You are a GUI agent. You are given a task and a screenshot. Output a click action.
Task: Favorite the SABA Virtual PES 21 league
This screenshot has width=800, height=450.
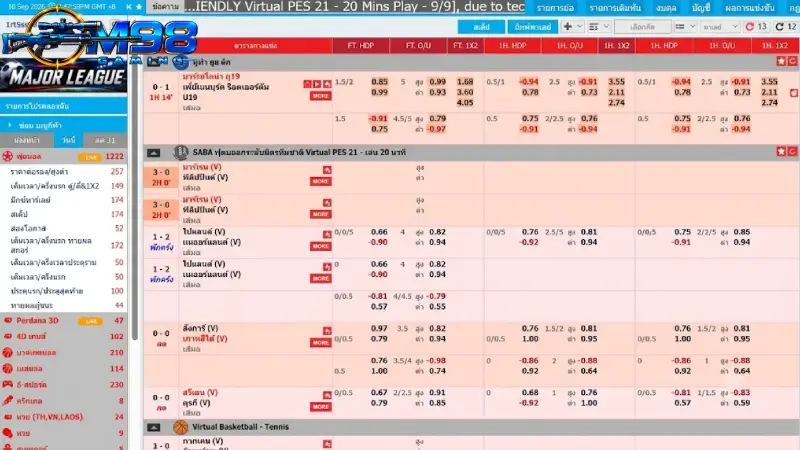[x=781, y=152]
